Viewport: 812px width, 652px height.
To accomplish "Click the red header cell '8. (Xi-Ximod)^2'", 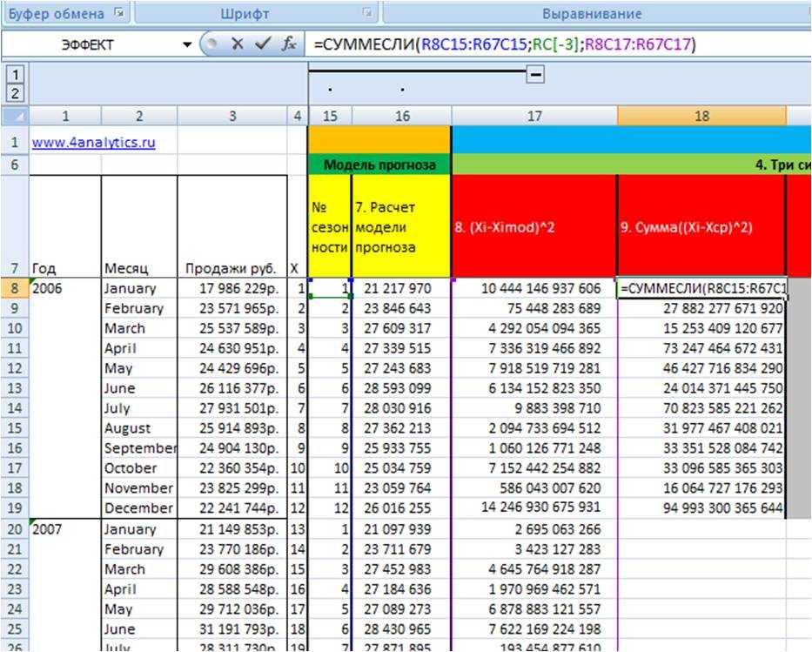I will pyautogui.click(x=534, y=226).
